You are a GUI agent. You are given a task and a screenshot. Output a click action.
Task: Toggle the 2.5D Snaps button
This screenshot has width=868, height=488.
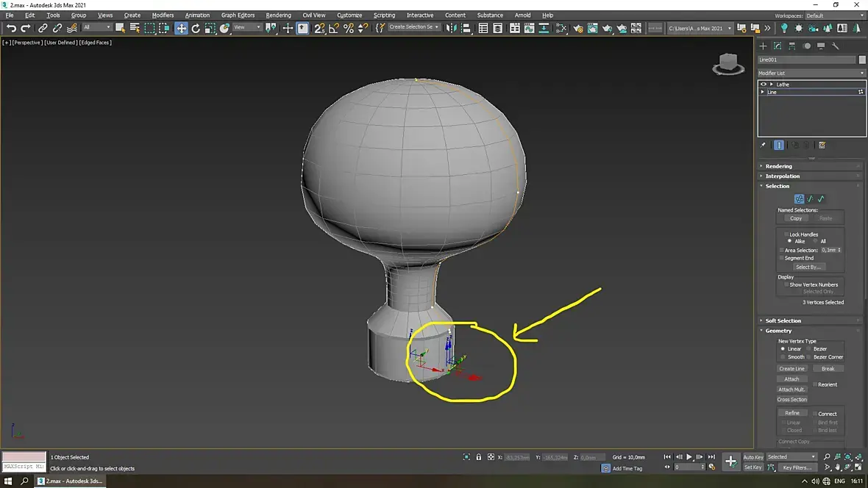point(319,28)
